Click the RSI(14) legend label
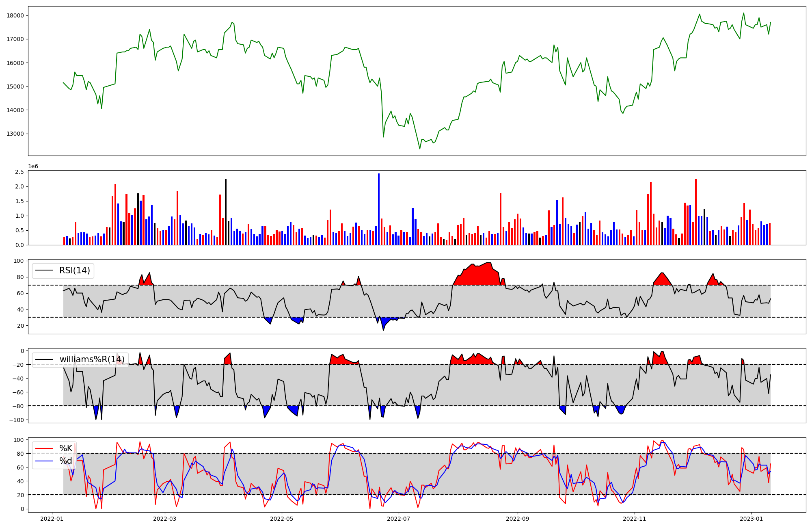 [x=75, y=270]
